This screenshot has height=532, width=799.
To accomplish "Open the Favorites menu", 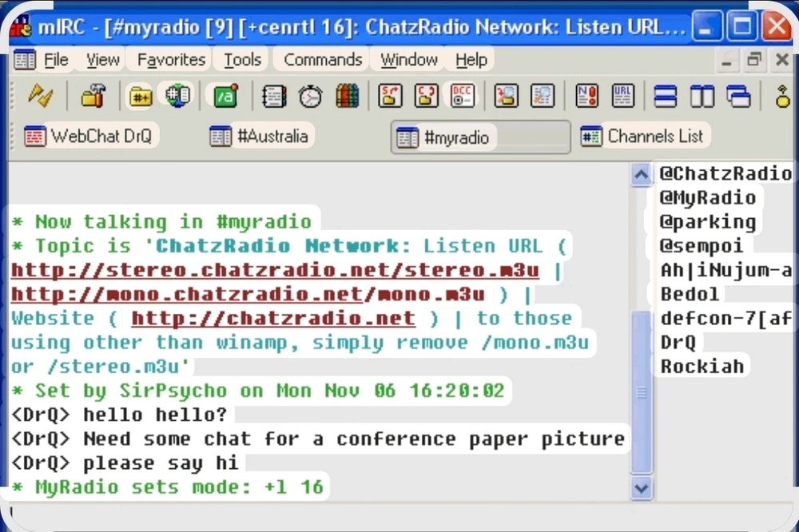I will [x=171, y=60].
